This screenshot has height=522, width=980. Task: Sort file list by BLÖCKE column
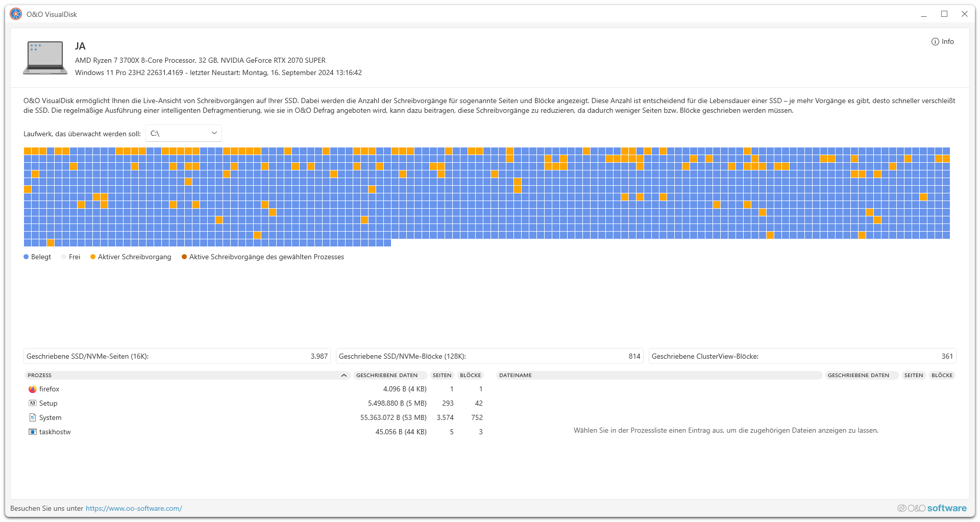tap(942, 375)
